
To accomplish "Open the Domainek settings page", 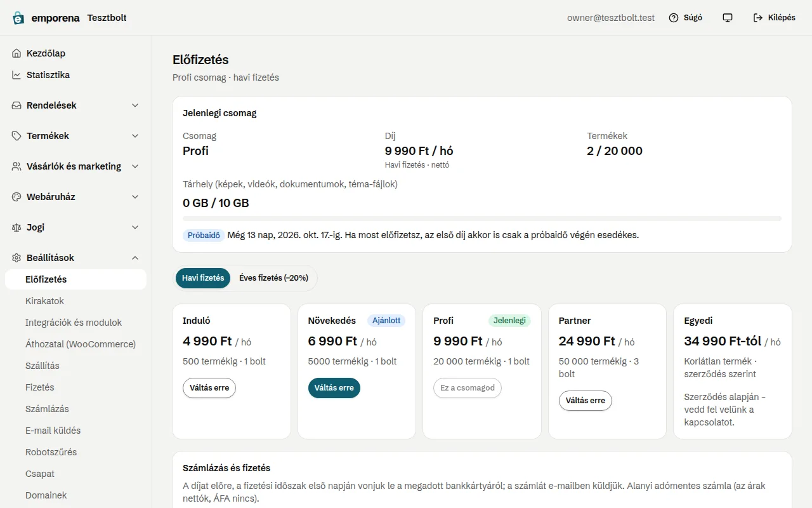I will (75, 495).
